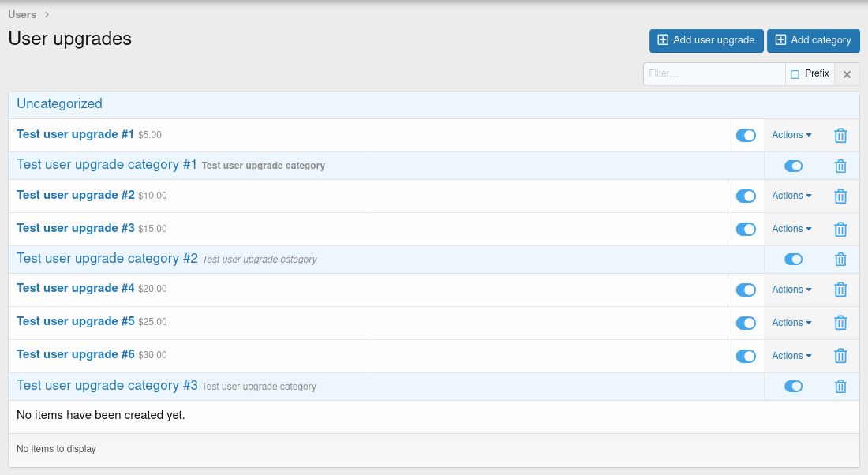Open Actions dropdown for Test user upgrade #1
The height and width of the screenshot is (475, 868).
791,135
